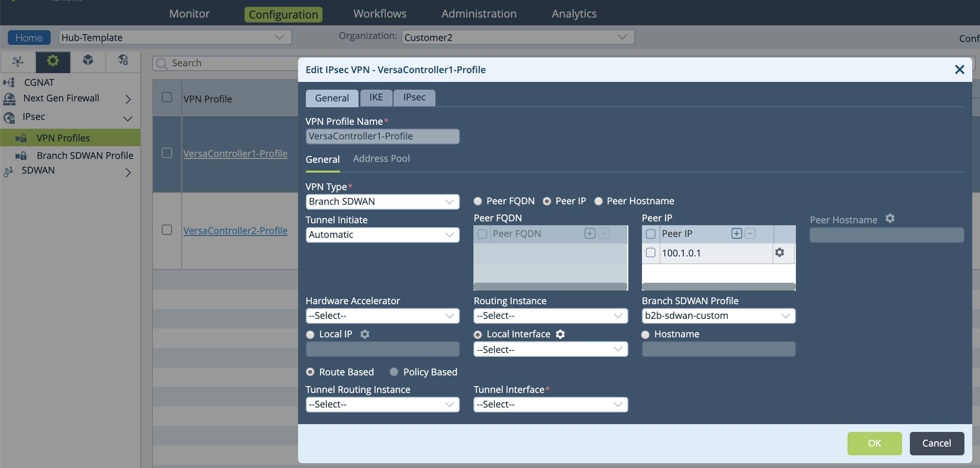The image size is (980, 468).
Task: Close the Edit IPsec VPN dialog
Action: point(960,69)
